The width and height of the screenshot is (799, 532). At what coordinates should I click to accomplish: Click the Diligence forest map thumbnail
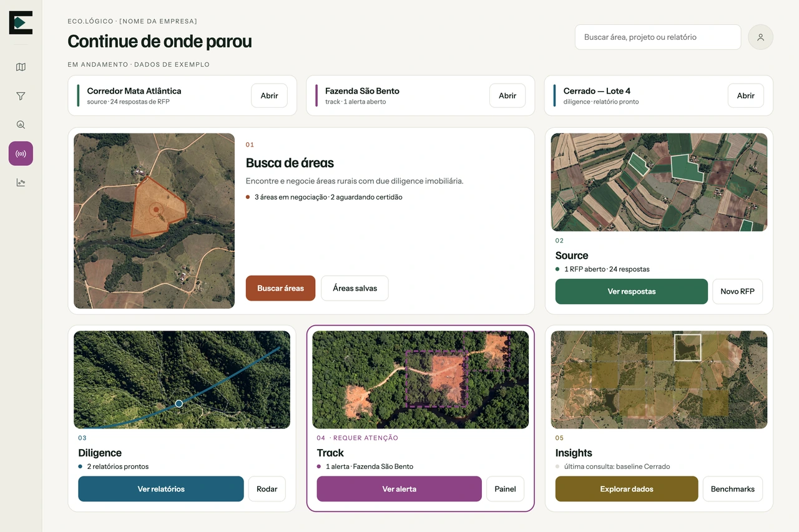coord(182,380)
